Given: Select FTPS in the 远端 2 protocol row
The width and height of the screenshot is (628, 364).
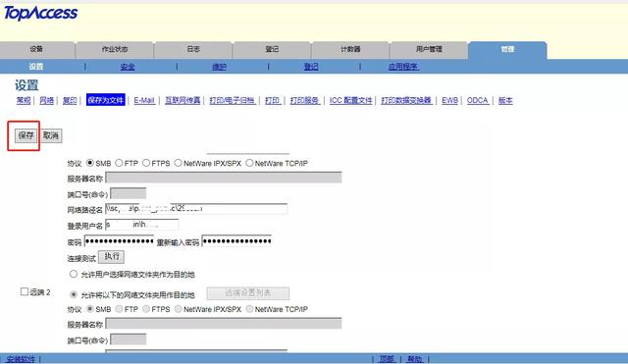Looking at the screenshot, I should pos(146,309).
